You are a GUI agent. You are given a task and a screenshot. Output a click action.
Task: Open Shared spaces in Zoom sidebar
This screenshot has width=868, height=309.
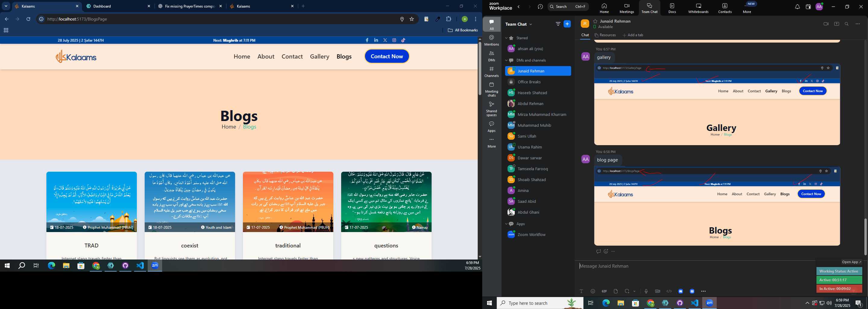(x=492, y=109)
